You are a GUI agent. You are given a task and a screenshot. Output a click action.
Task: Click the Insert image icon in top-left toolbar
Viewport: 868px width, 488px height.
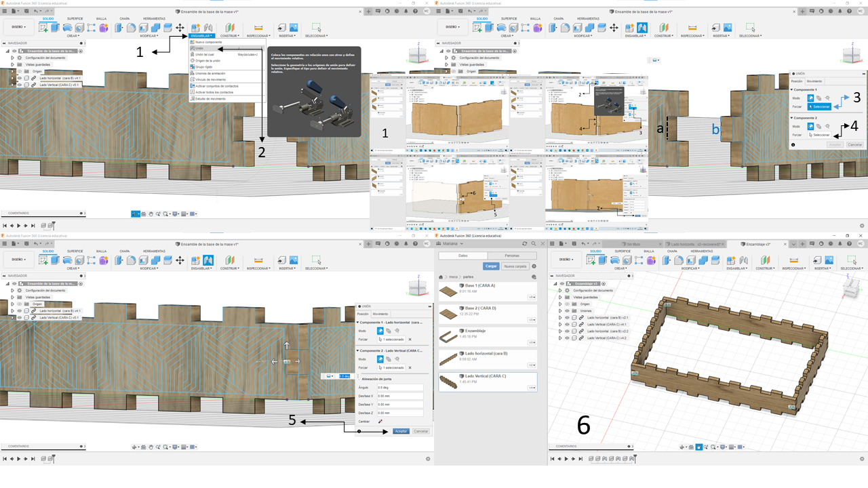[294, 28]
